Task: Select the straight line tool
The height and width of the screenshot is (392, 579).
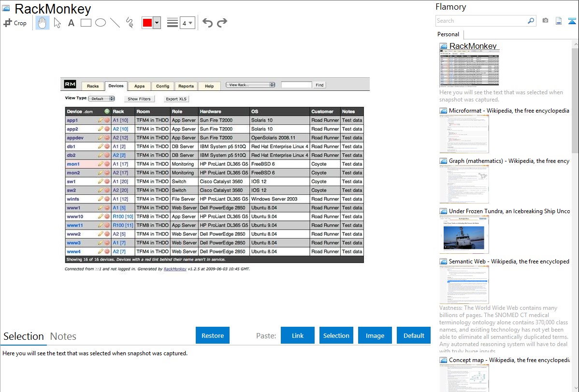Action: pos(115,23)
